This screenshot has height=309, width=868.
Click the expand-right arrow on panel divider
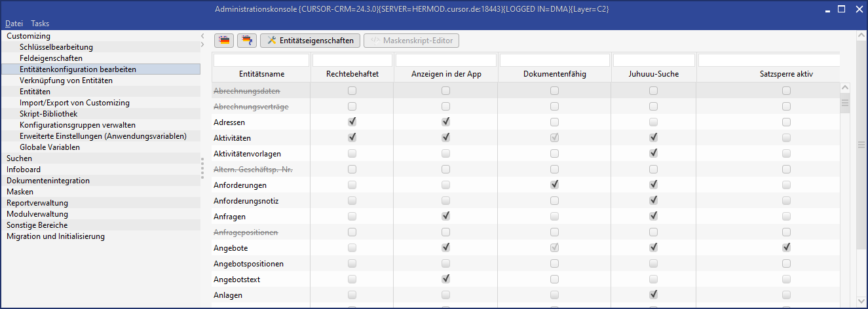pos(203,45)
